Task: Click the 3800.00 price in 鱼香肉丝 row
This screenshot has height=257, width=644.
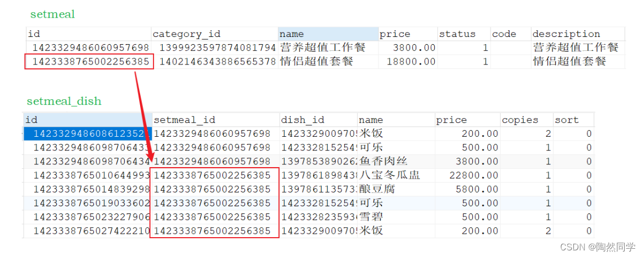Action: 468,162
